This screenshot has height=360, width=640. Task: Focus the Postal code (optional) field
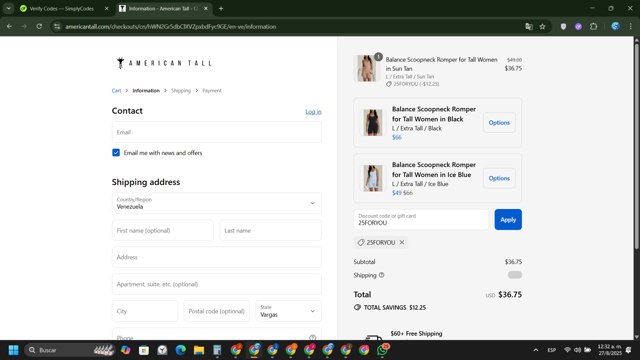coord(217,311)
